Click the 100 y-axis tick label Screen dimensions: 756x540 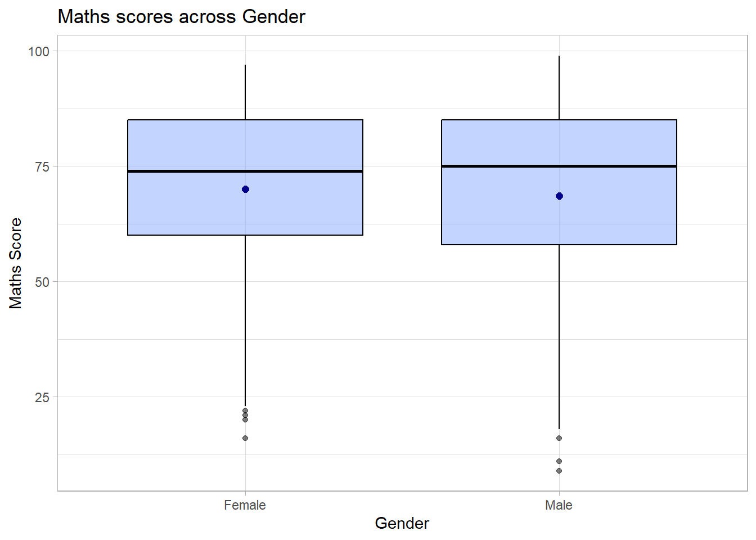(39, 51)
